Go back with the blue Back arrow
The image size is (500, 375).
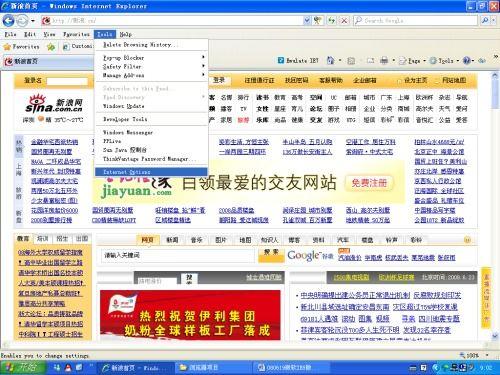[x=8, y=21]
